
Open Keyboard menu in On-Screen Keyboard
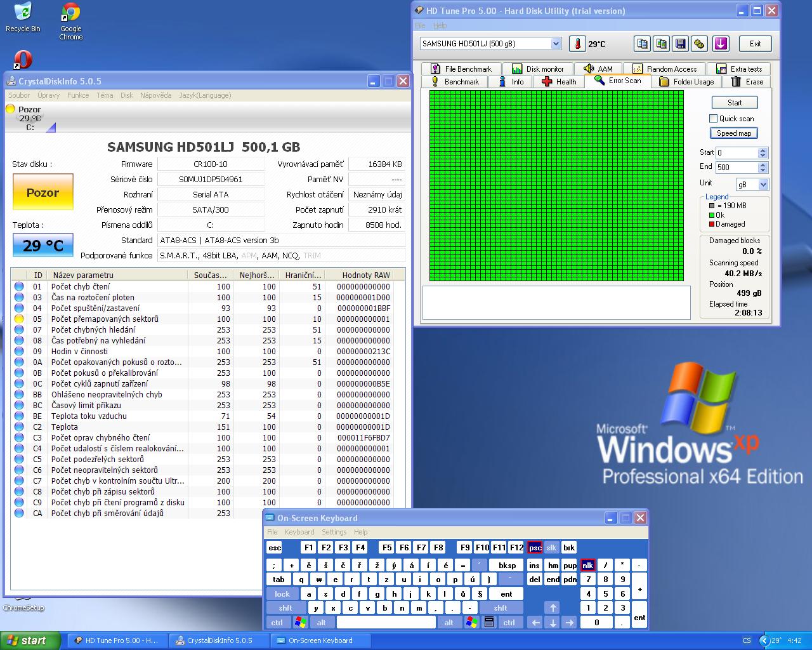click(x=299, y=532)
